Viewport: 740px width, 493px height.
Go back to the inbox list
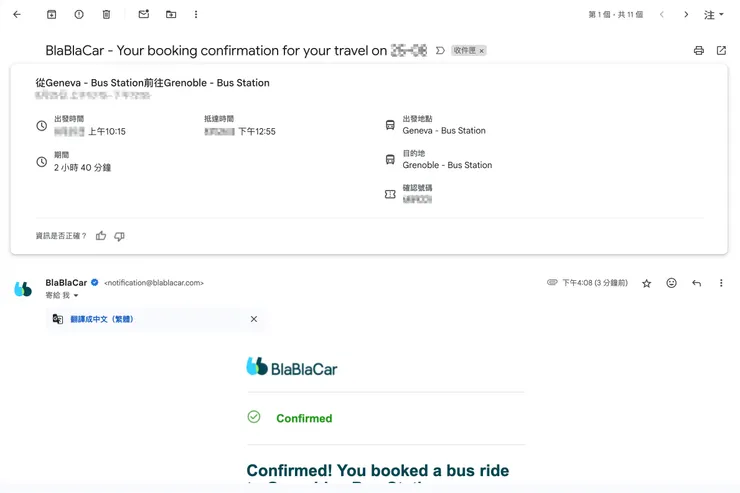17,15
